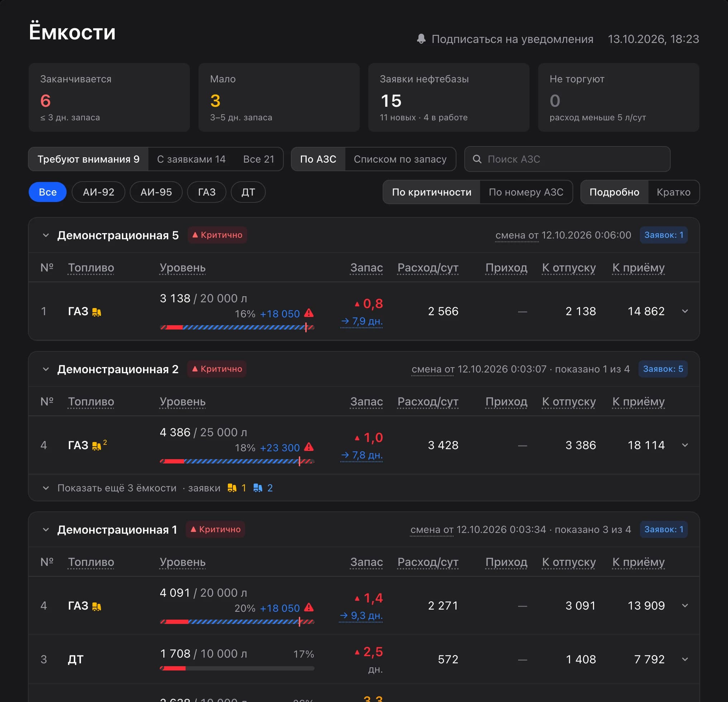Click blue truck icon in Показать ещё row

[x=258, y=488]
